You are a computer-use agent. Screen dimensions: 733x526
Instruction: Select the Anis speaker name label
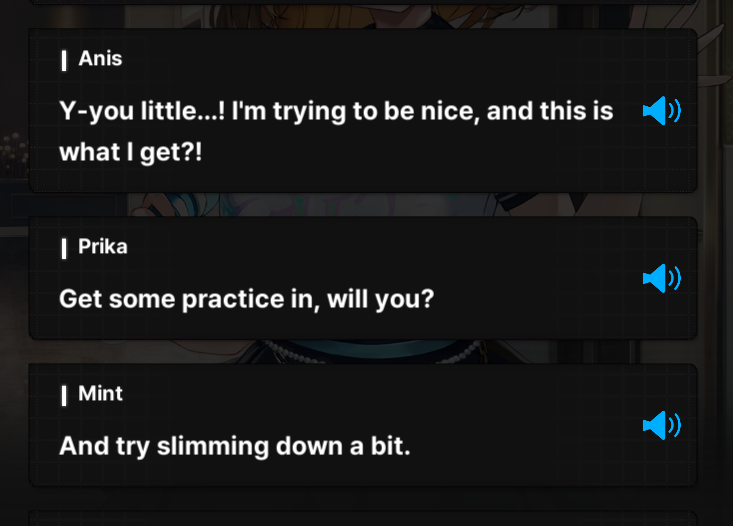pyautogui.click(x=100, y=59)
